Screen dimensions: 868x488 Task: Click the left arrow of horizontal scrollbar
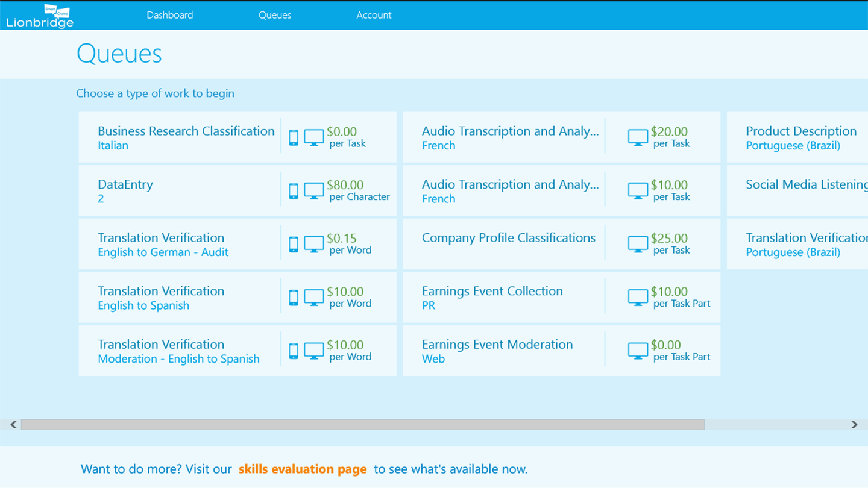pos(13,425)
